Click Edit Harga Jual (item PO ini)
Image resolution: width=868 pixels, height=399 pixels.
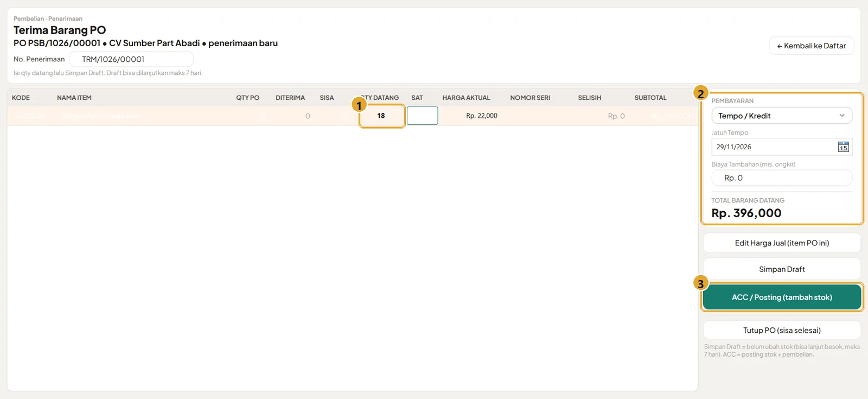coord(782,243)
